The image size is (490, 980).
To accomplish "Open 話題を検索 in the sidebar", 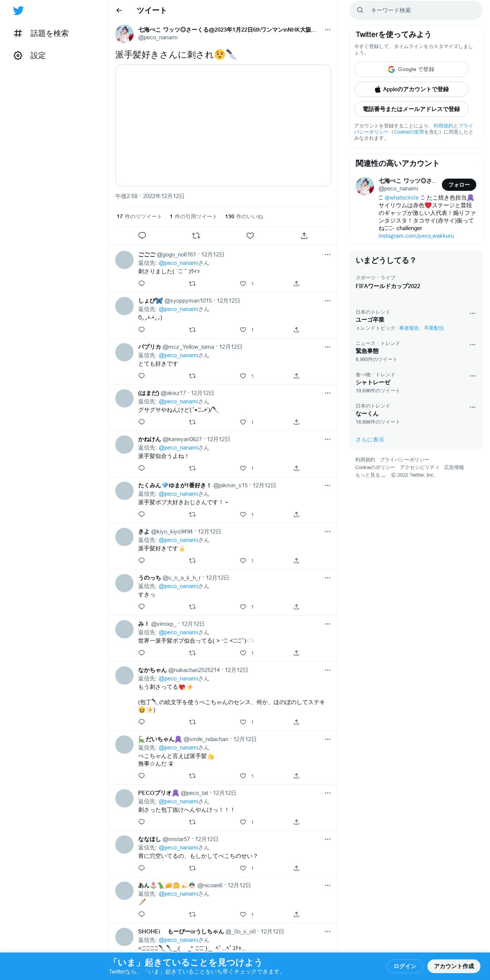I will click(x=41, y=33).
